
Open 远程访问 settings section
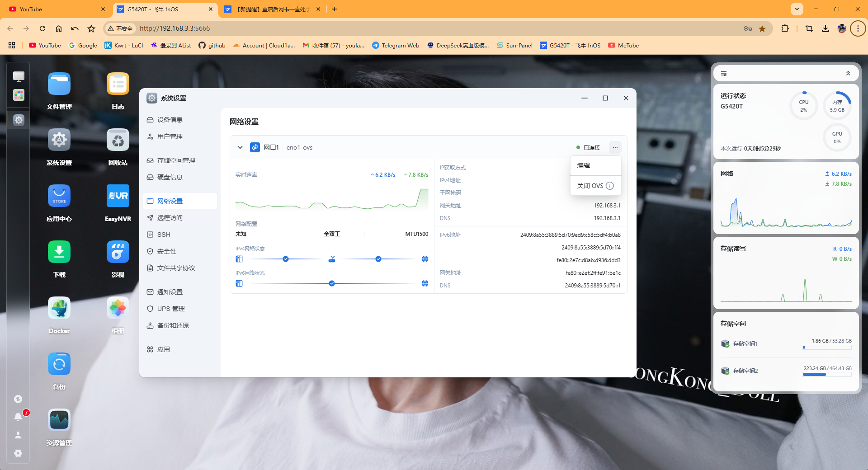coord(180,218)
